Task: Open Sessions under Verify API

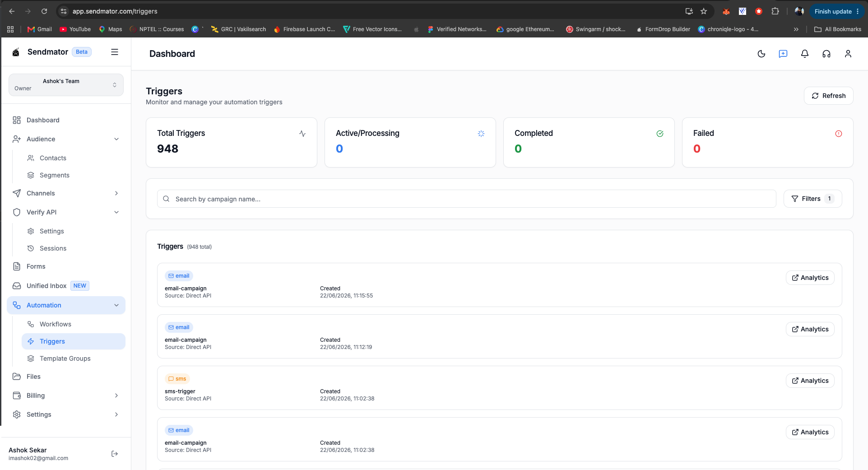Action: point(73,248)
